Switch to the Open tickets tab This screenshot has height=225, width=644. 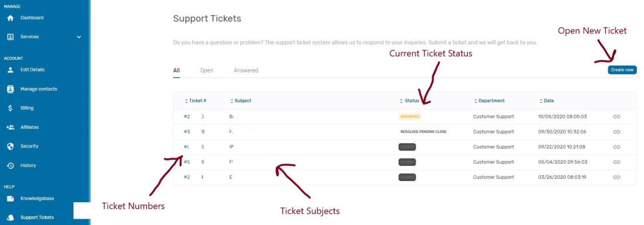click(x=207, y=70)
